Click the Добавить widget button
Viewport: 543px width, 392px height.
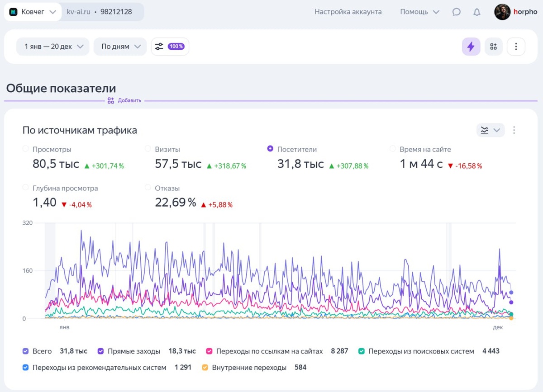[124, 100]
